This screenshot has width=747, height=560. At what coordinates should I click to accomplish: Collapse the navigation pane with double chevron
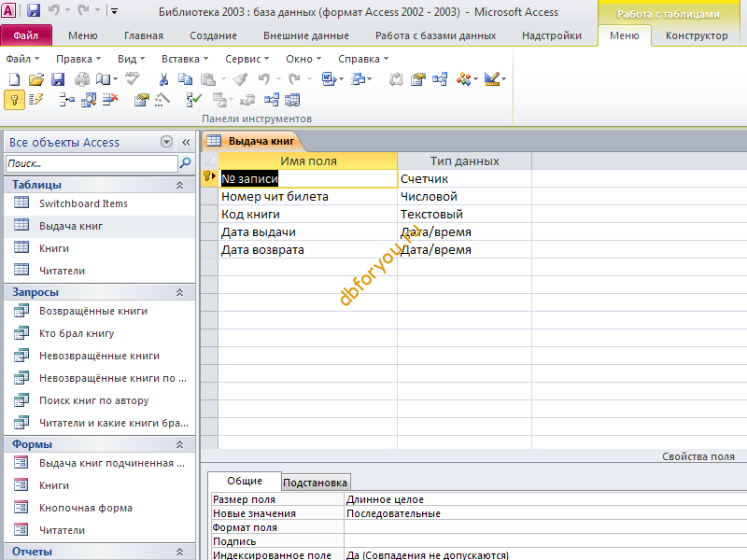tap(186, 142)
